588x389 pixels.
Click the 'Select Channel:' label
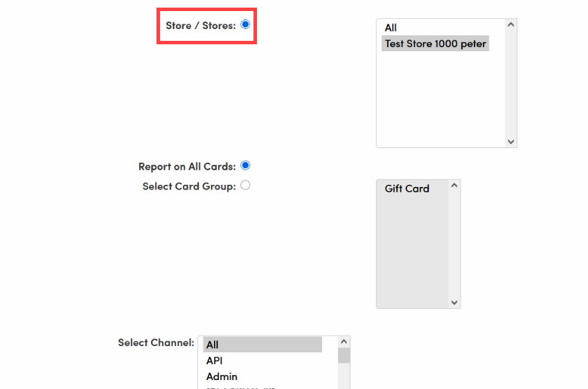coord(156,343)
